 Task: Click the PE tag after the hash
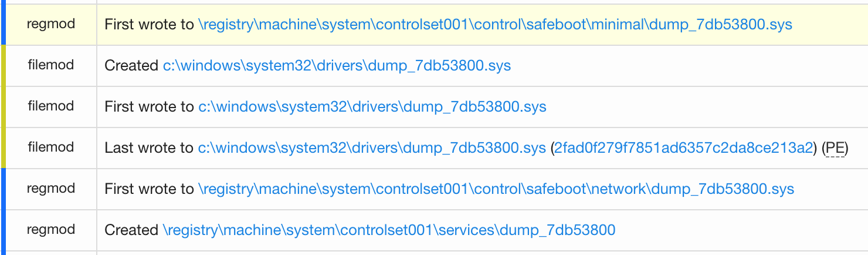tap(835, 148)
